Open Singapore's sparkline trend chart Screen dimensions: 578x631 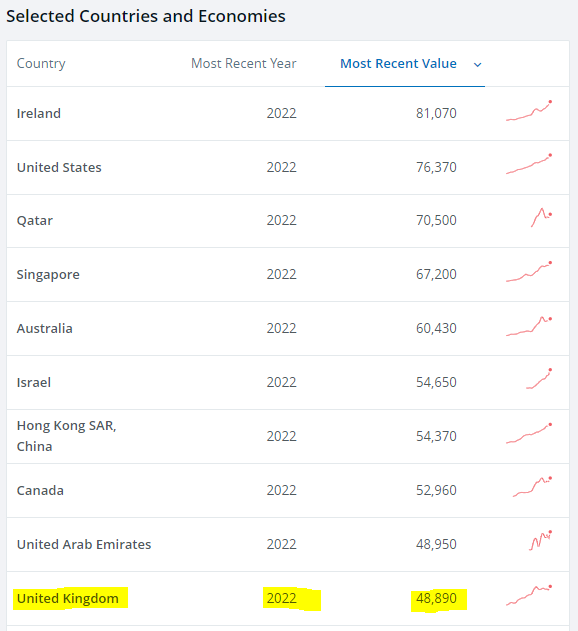tap(529, 272)
